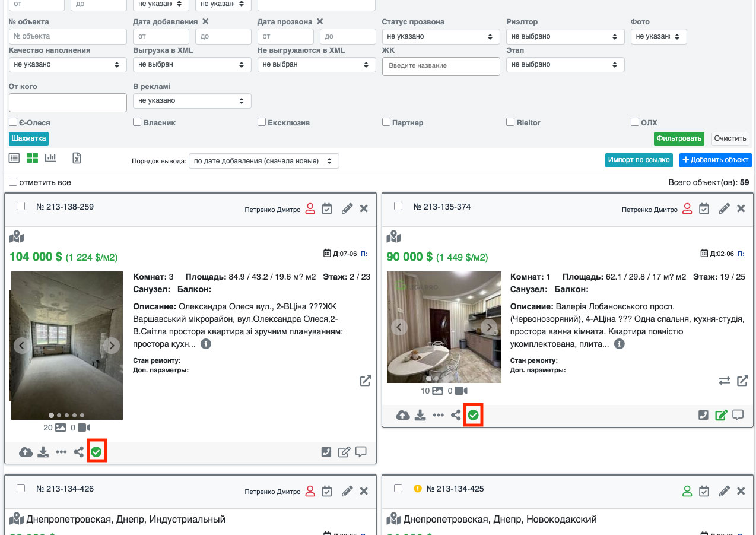The height and width of the screenshot is (535, 756).
Task: Switch to the grid view icon
Action: click(x=32, y=158)
